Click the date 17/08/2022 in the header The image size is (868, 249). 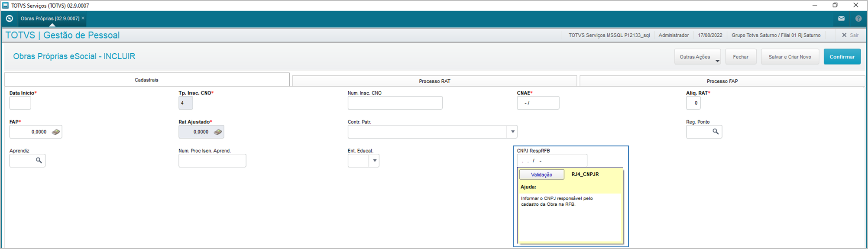coord(710,35)
